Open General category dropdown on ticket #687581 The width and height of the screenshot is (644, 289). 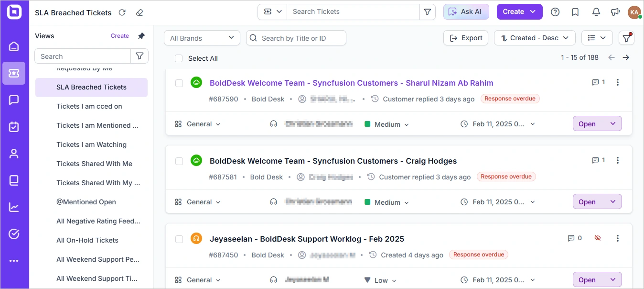tap(198, 202)
